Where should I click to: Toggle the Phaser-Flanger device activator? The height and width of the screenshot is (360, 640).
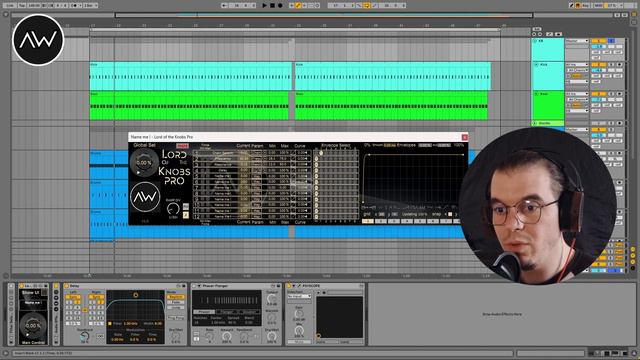point(194,286)
